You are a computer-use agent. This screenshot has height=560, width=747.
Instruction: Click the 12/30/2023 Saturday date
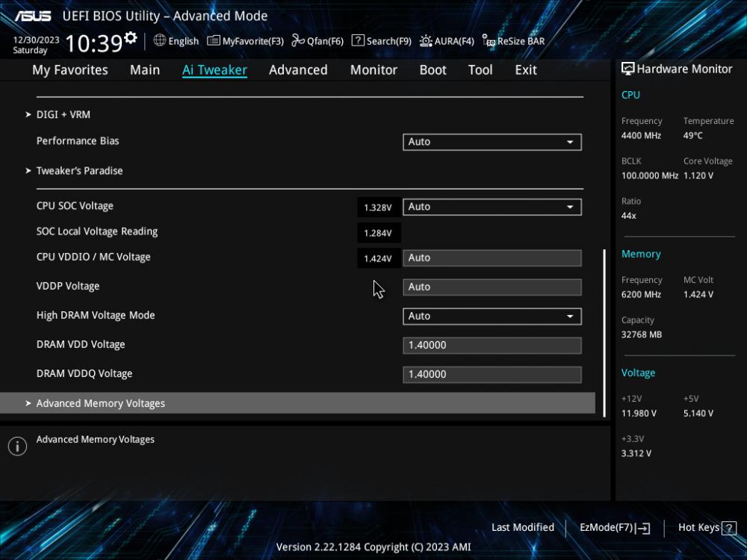click(x=36, y=45)
